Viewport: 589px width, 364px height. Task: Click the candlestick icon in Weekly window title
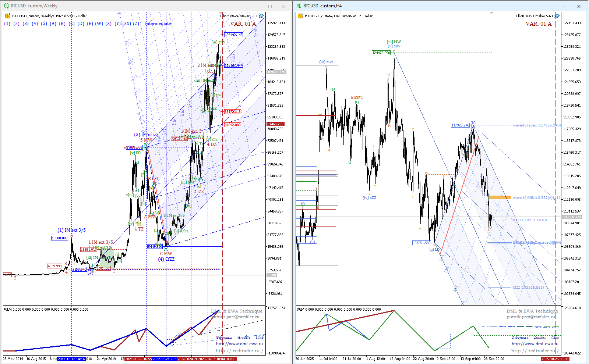tap(6, 6)
